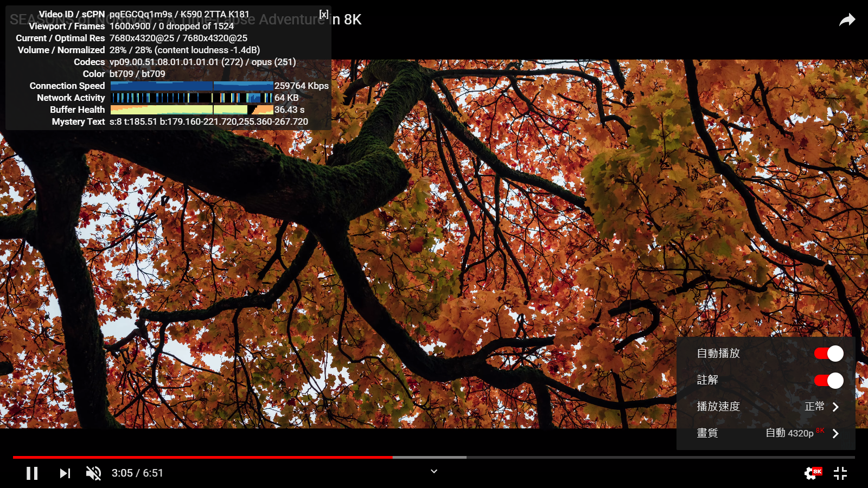Skip to the next video
Viewport: 868px width, 488px height.
(x=65, y=473)
